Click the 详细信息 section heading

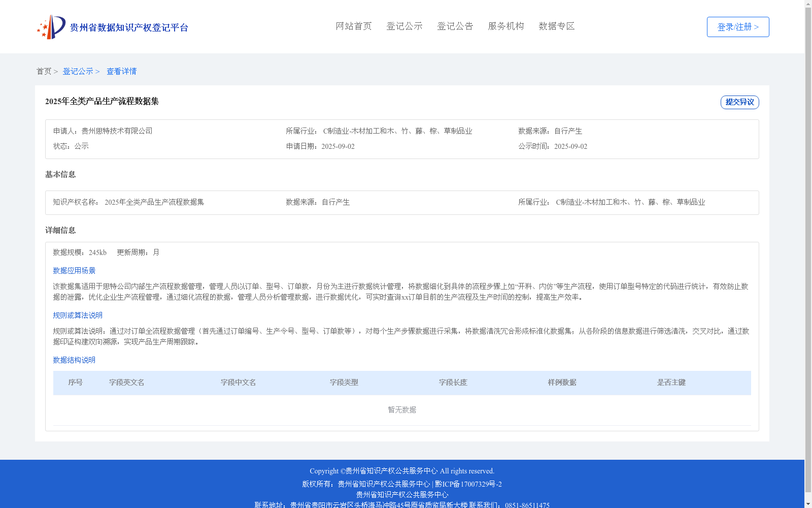pyautogui.click(x=60, y=231)
